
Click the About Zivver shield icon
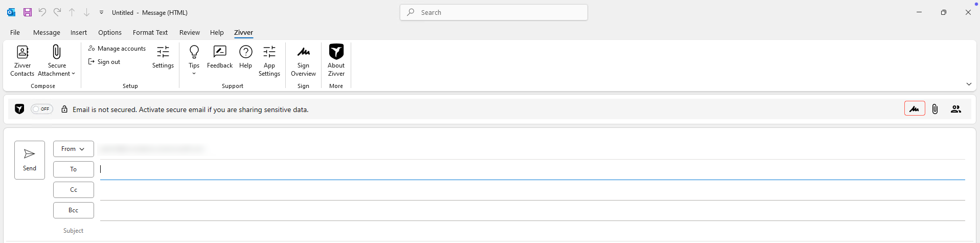(x=336, y=51)
